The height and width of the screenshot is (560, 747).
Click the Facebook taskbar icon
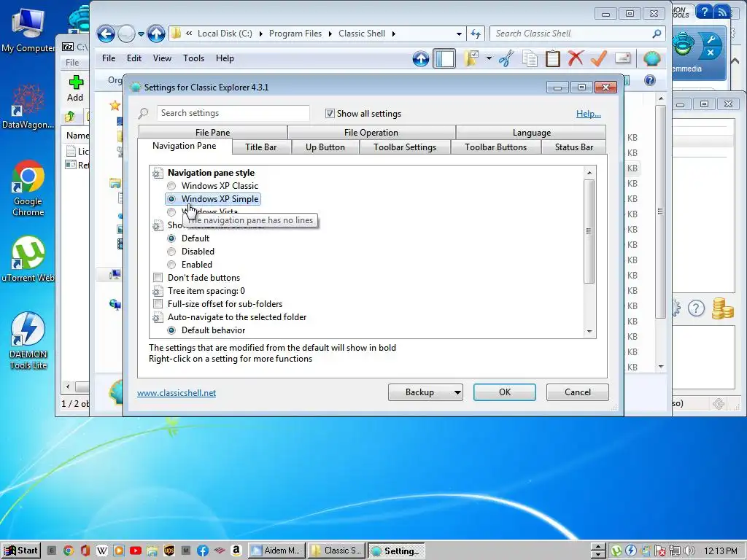[203, 551]
